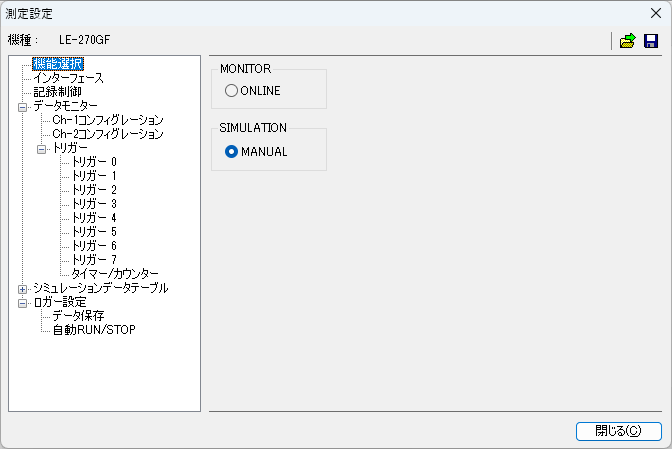Expand the シミュレーションデータテーブル node

click(x=23, y=288)
